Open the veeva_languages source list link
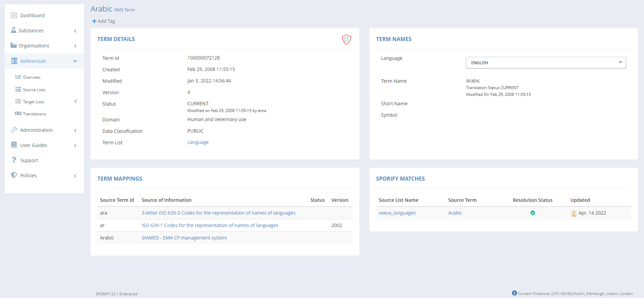The height and width of the screenshot is (298, 644). pos(397,213)
